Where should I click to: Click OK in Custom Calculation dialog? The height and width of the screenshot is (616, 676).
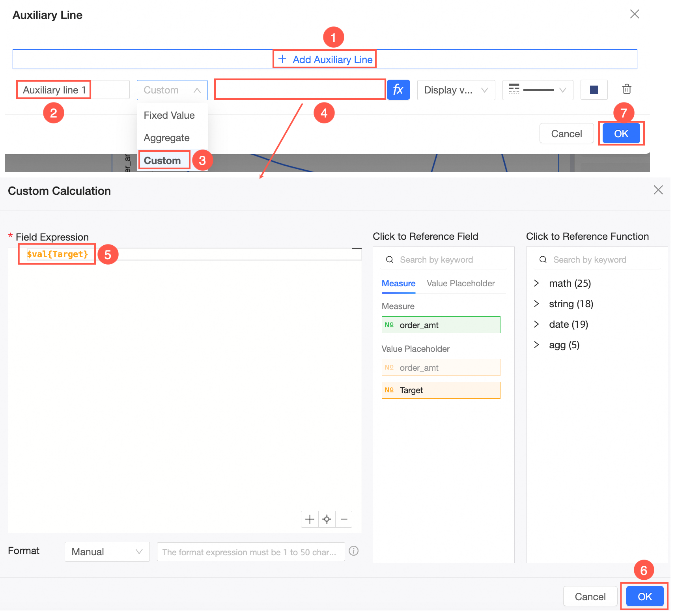[x=645, y=597]
